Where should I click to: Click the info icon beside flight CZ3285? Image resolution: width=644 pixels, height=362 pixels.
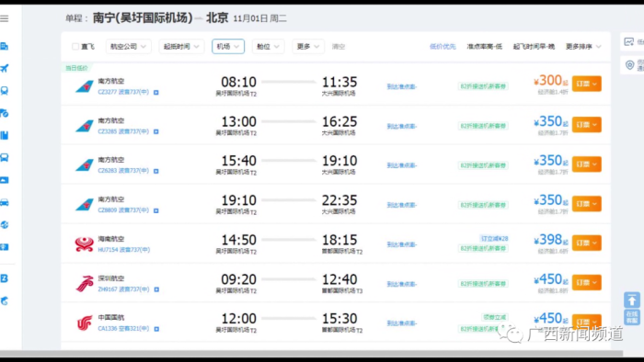click(x=156, y=132)
